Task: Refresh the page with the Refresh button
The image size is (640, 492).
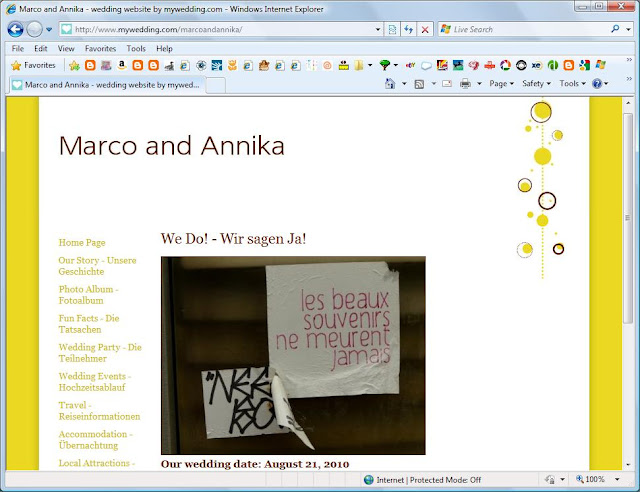Action: [409, 29]
